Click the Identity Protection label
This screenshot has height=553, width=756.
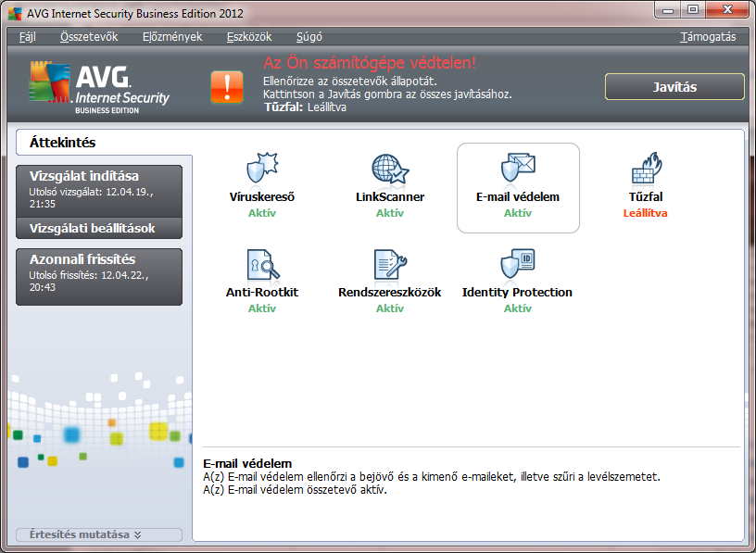(x=517, y=292)
